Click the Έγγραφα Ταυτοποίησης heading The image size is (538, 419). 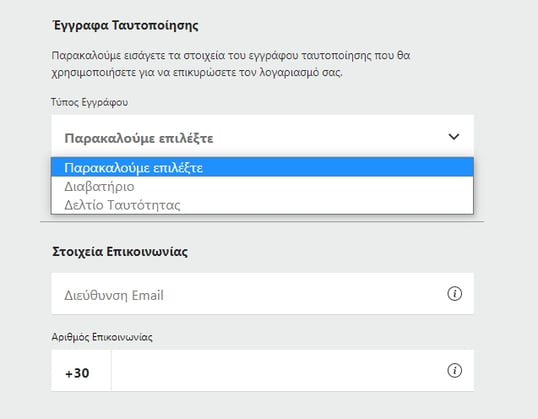tap(126, 25)
